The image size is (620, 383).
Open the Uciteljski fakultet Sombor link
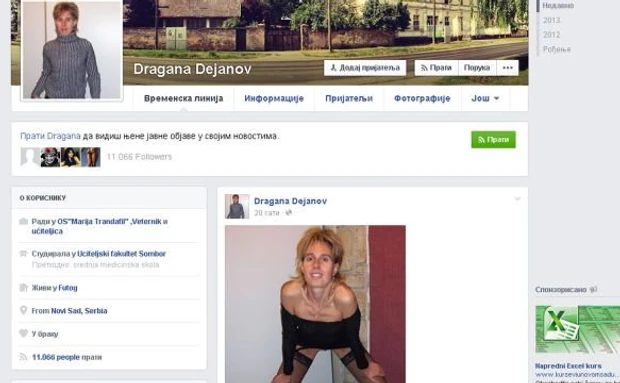coord(121,254)
